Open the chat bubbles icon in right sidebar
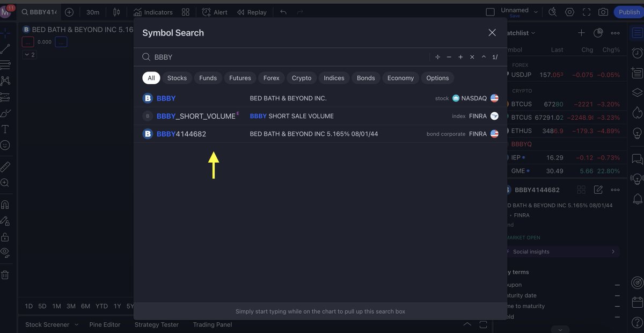Image resolution: width=644 pixels, height=333 pixels. (637, 159)
